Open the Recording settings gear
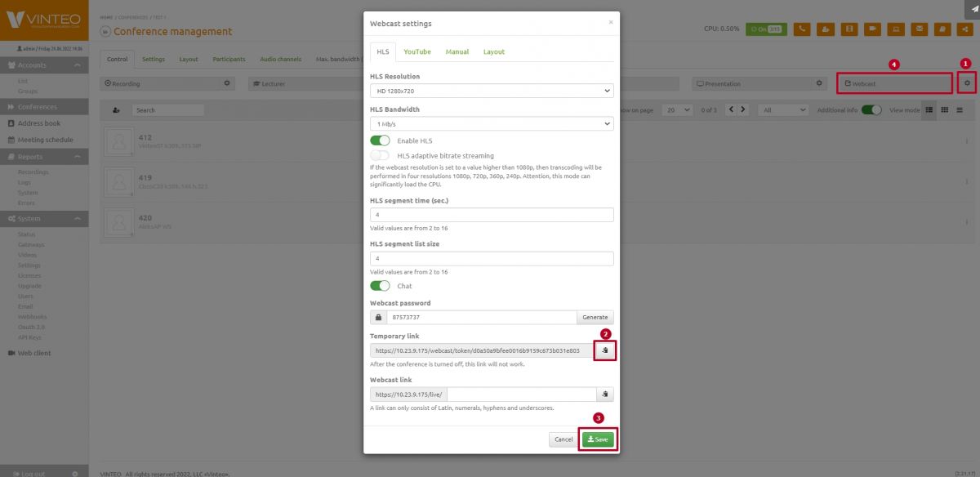Image resolution: width=980 pixels, height=477 pixels. pos(227,83)
